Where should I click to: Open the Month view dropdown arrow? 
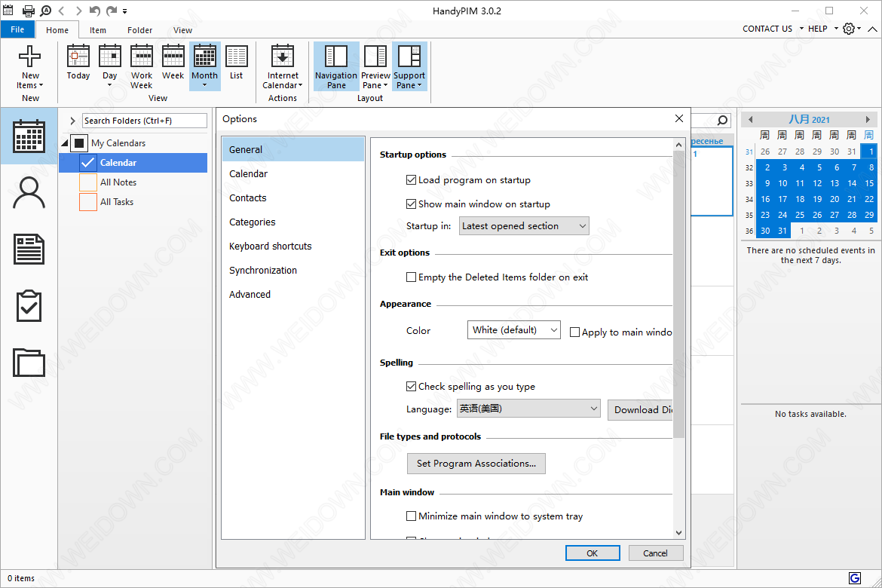tap(205, 85)
